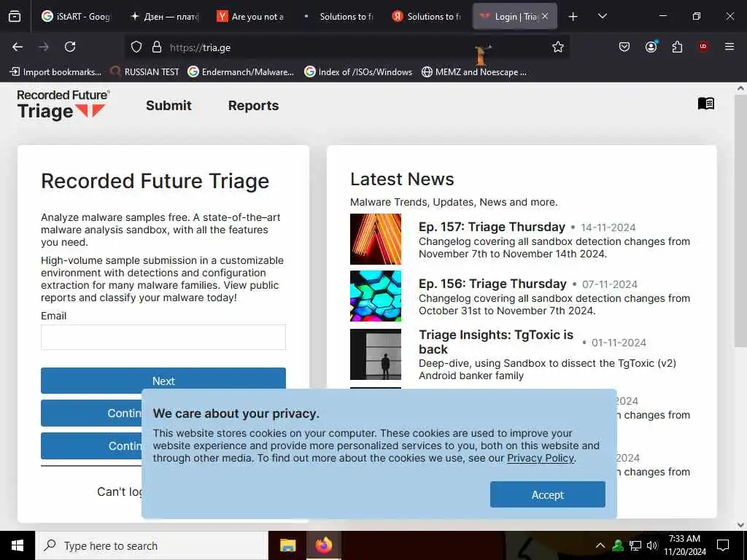Click the second partially hidden Continue button
This screenshot has height=560, width=747.
click(91, 446)
